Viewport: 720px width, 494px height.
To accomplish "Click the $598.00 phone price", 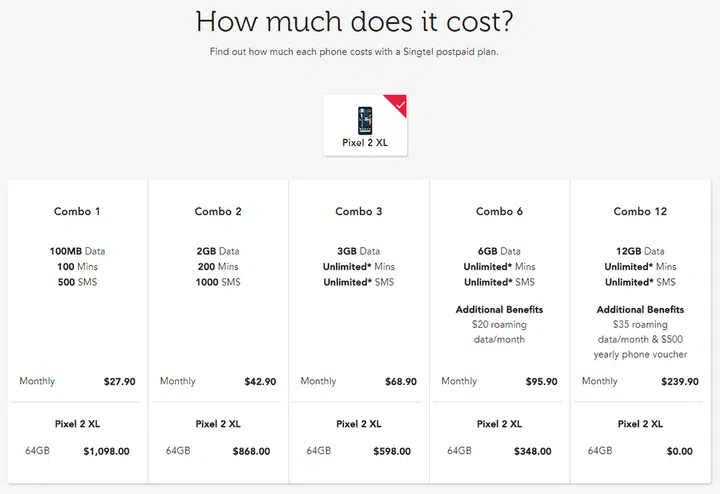I will tap(391, 452).
